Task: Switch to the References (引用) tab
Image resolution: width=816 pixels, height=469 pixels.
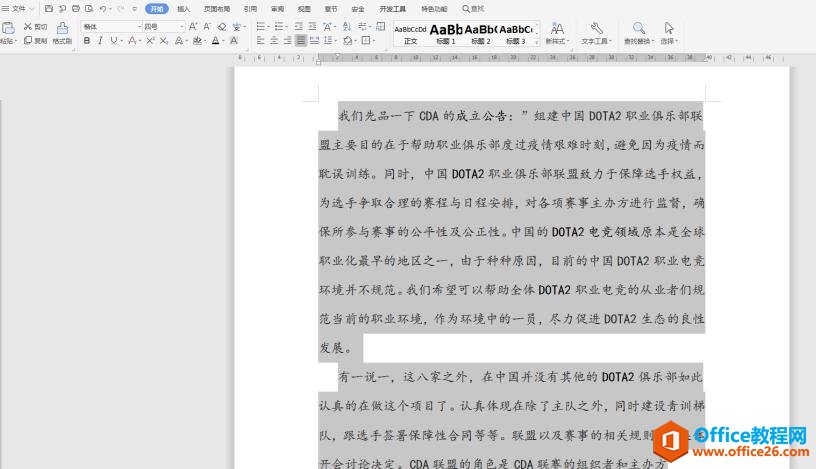Action: pyautogui.click(x=250, y=9)
